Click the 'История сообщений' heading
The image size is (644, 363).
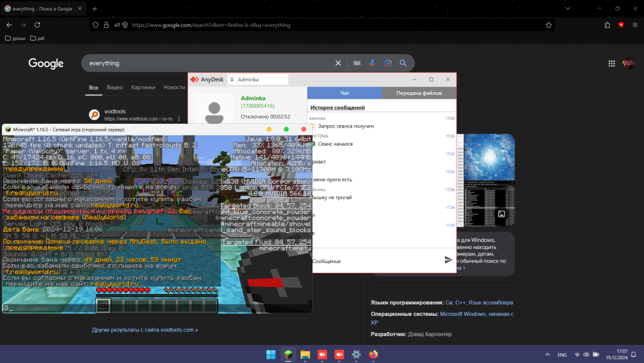(x=337, y=108)
